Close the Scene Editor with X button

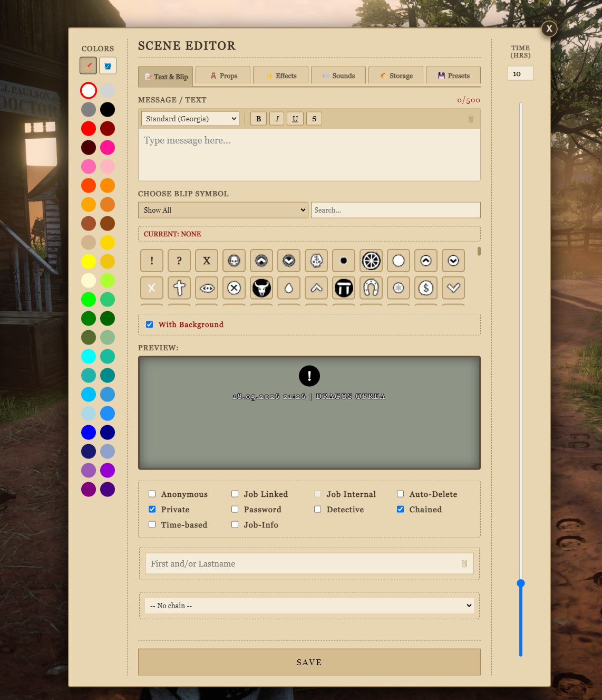[549, 28]
